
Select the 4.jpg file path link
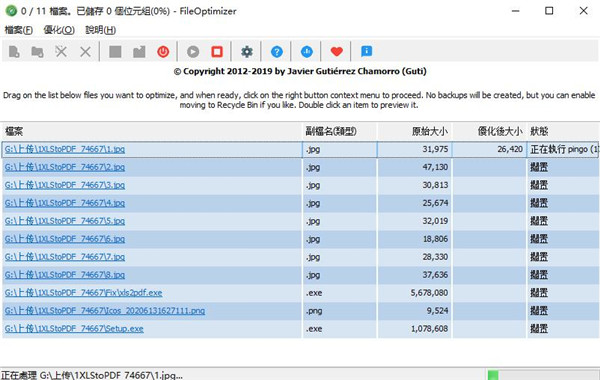[65, 203]
